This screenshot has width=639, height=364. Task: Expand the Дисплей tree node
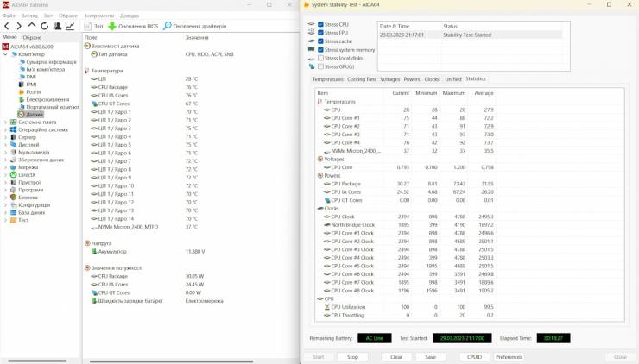(x=6, y=145)
